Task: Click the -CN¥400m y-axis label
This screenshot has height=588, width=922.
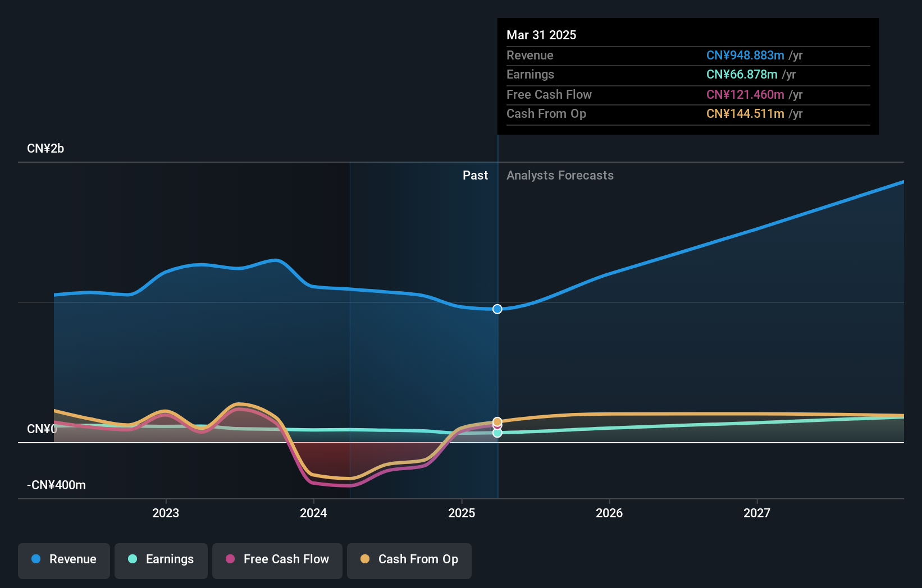Action: (57, 485)
